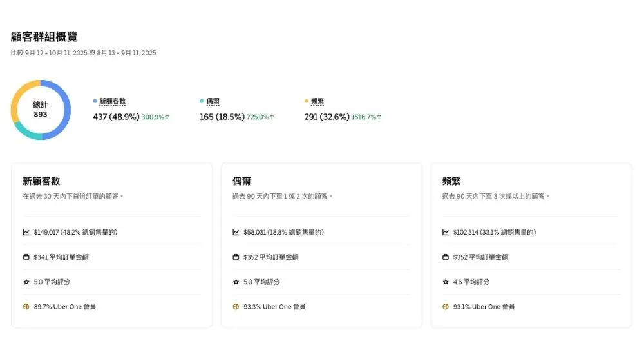Click star rating icon in 頻繁 card

(446, 282)
